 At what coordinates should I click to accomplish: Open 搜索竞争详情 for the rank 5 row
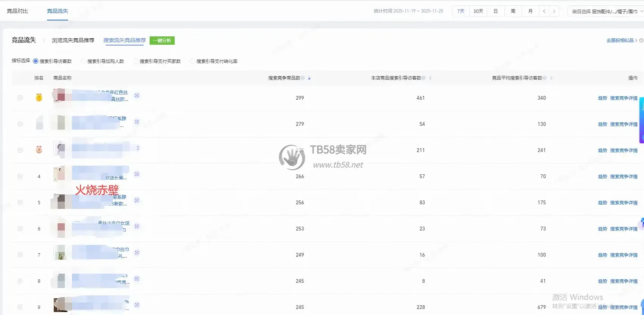pyautogui.click(x=624, y=203)
